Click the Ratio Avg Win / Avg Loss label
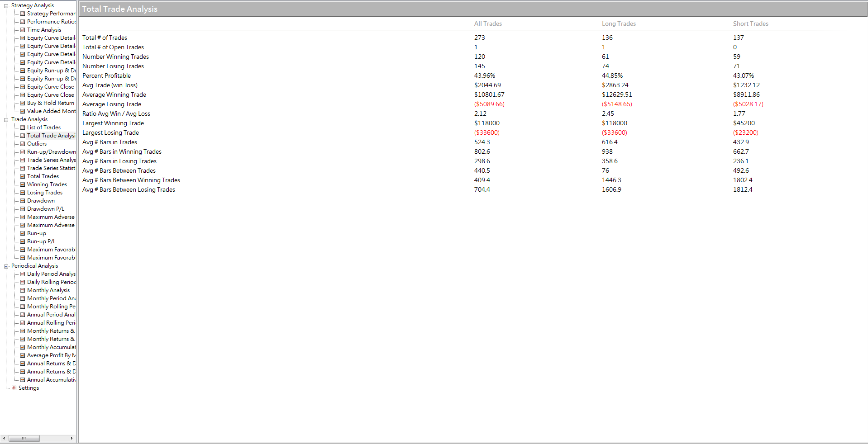 pyautogui.click(x=116, y=113)
